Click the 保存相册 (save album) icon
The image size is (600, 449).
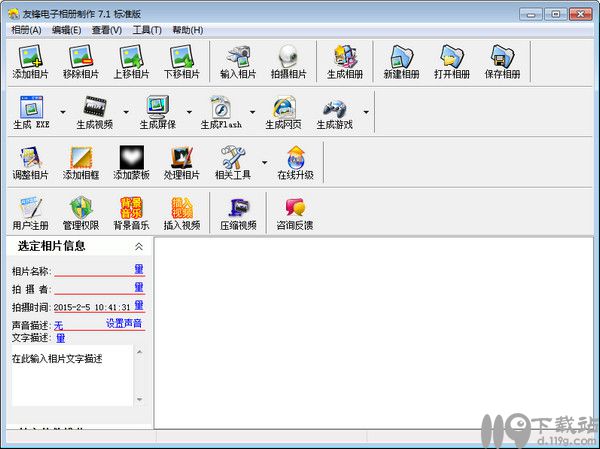click(502, 57)
